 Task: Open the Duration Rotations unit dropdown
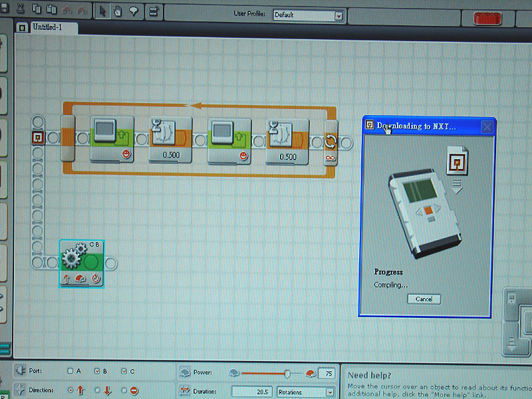pyautogui.click(x=330, y=392)
